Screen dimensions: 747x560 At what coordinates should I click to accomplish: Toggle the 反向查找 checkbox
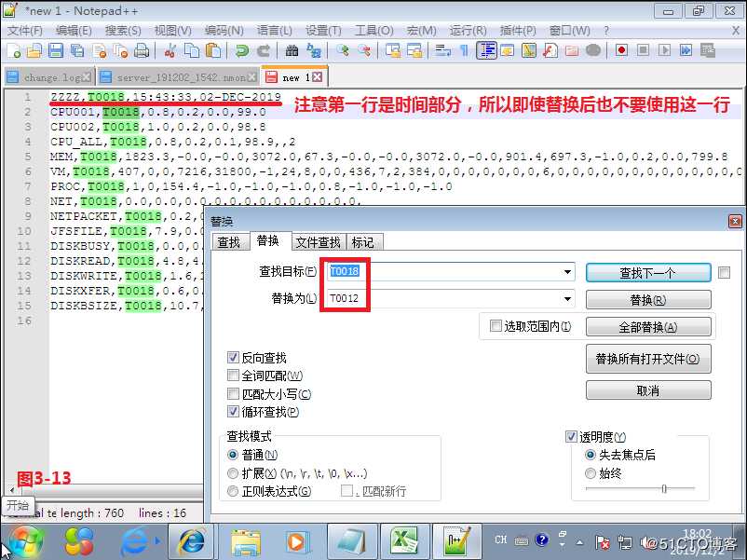233,357
